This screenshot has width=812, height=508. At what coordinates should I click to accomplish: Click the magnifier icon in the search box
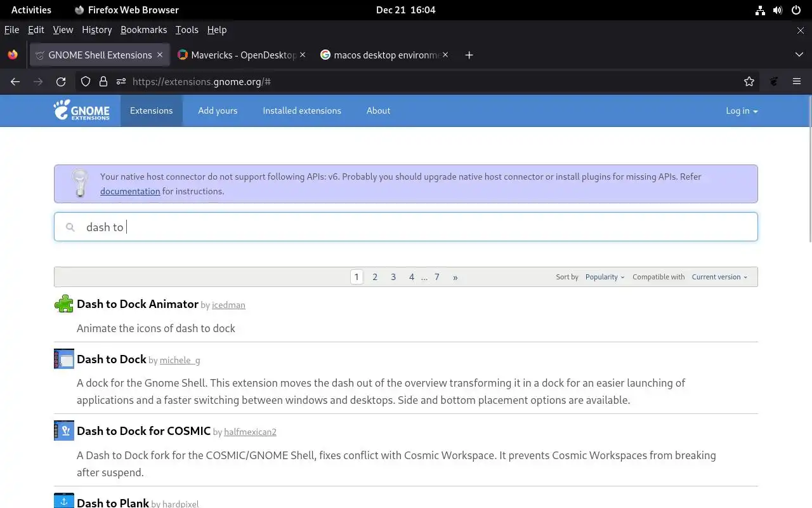click(x=70, y=227)
